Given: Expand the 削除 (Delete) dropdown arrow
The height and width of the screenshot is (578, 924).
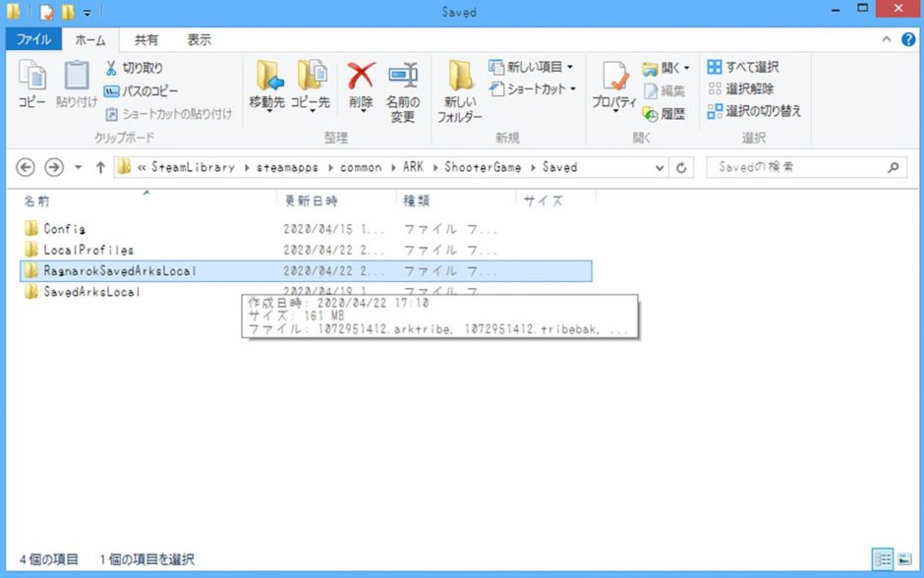Looking at the screenshot, I should (363, 111).
